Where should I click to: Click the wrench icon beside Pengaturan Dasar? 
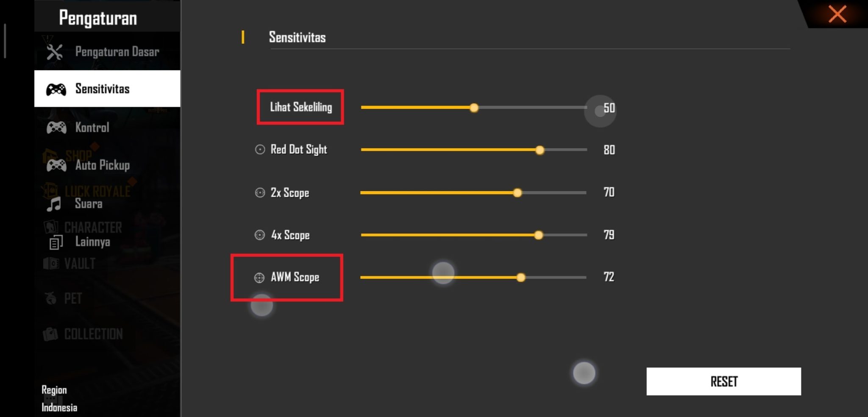pos(55,52)
